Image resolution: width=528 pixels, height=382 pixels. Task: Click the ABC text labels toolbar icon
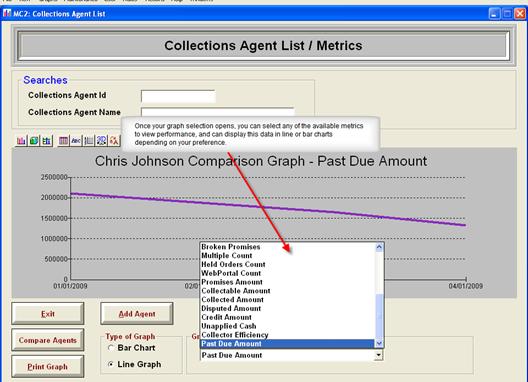pyautogui.click(x=76, y=140)
